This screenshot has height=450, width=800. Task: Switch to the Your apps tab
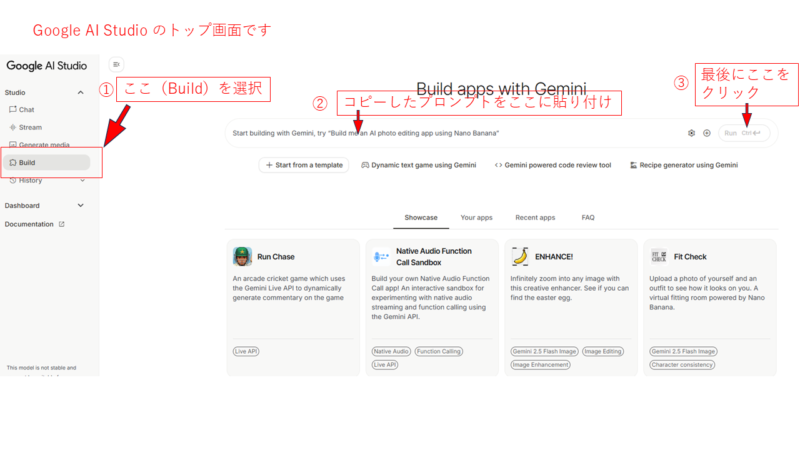pos(476,217)
